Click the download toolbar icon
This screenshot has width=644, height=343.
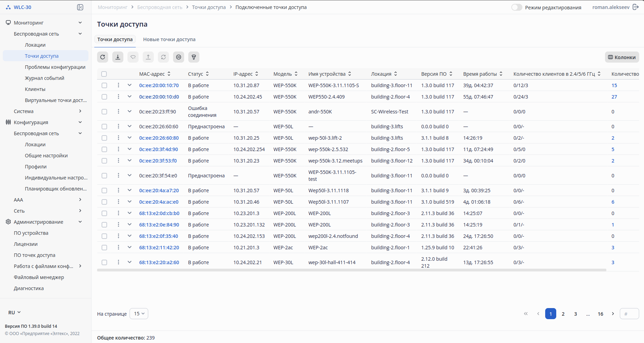tap(118, 57)
